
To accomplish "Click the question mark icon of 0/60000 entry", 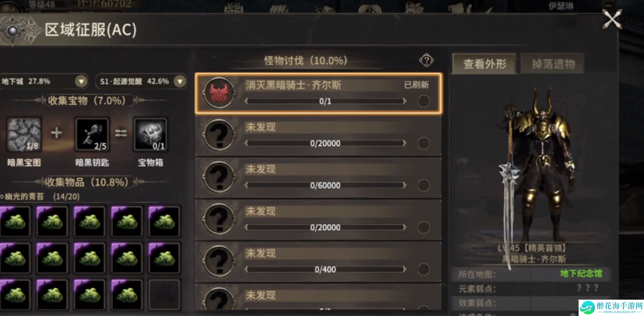I will pos(219,177).
